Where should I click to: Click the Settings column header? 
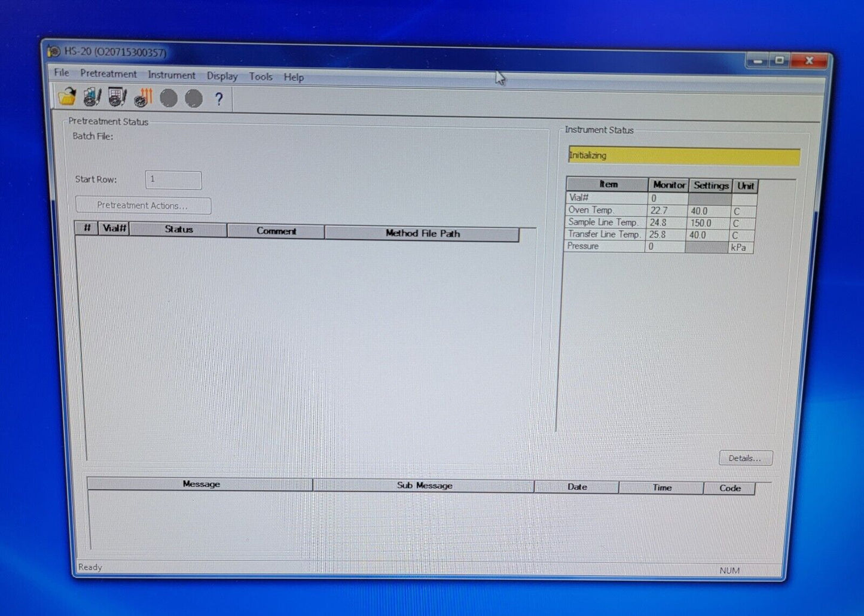coord(711,185)
